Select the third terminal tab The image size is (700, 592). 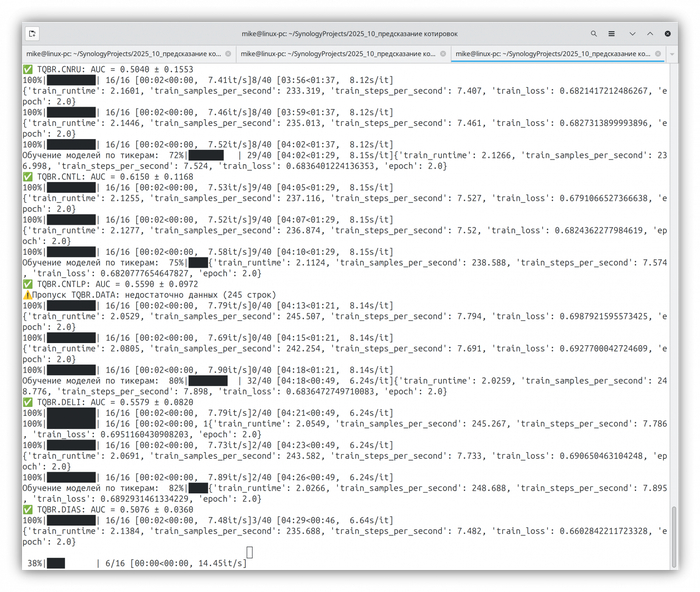click(550, 53)
